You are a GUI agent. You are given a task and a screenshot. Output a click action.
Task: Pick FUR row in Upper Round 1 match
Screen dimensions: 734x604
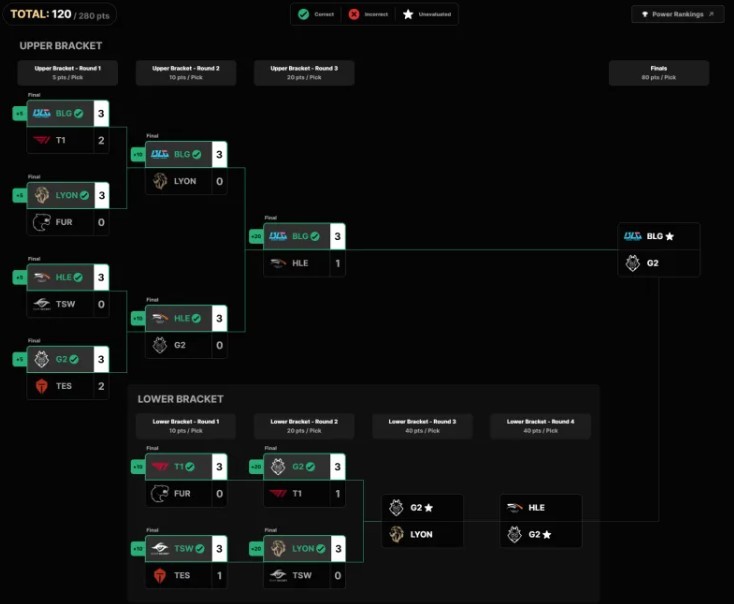[x=68, y=222]
